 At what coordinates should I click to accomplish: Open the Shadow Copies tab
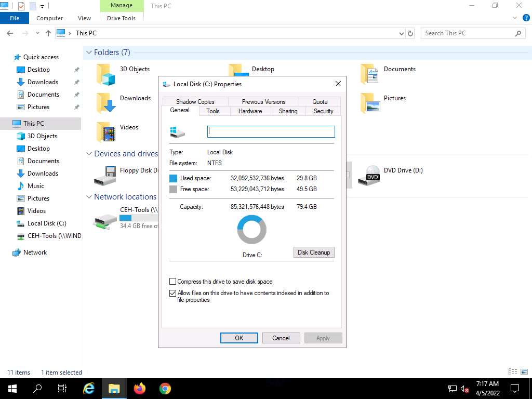pyautogui.click(x=195, y=102)
